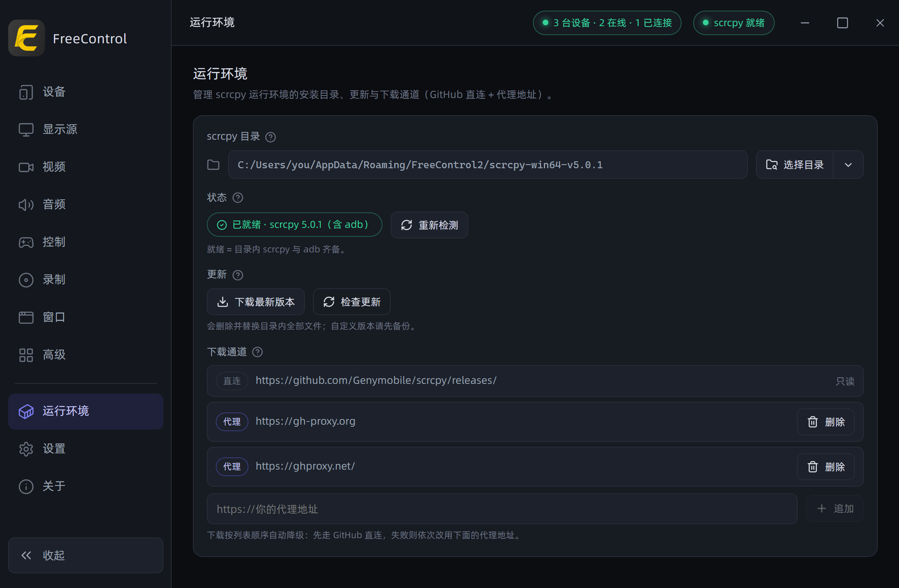Open the 窗口 window page

click(x=86, y=317)
